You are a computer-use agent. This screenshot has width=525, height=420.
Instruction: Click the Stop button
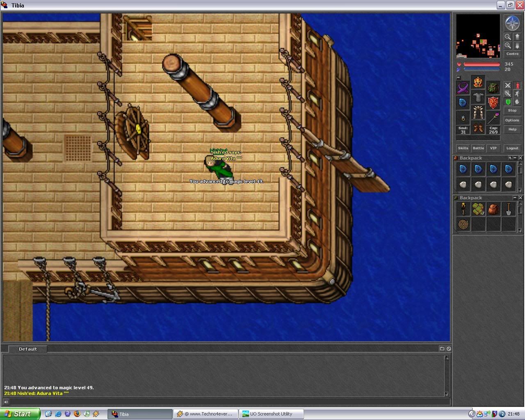coord(512,111)
